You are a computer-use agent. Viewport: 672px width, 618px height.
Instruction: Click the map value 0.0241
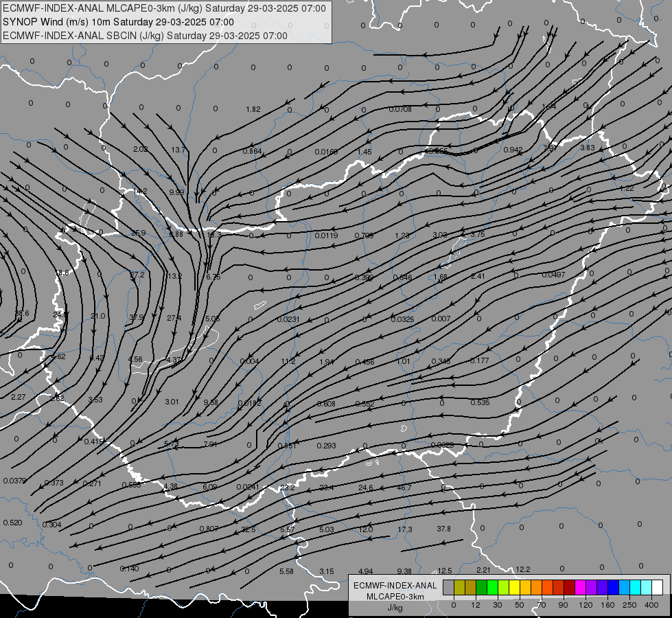[248, 487]
